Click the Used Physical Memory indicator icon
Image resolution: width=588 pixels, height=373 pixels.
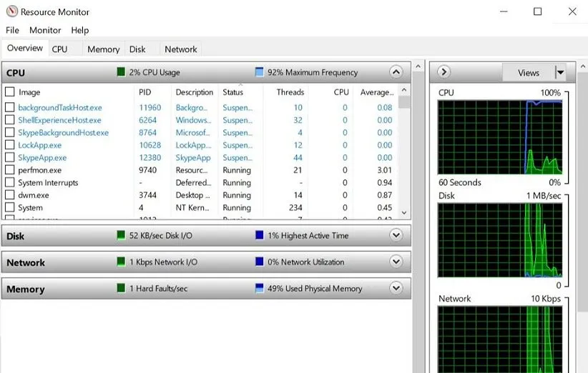click(x=260, y=289)
